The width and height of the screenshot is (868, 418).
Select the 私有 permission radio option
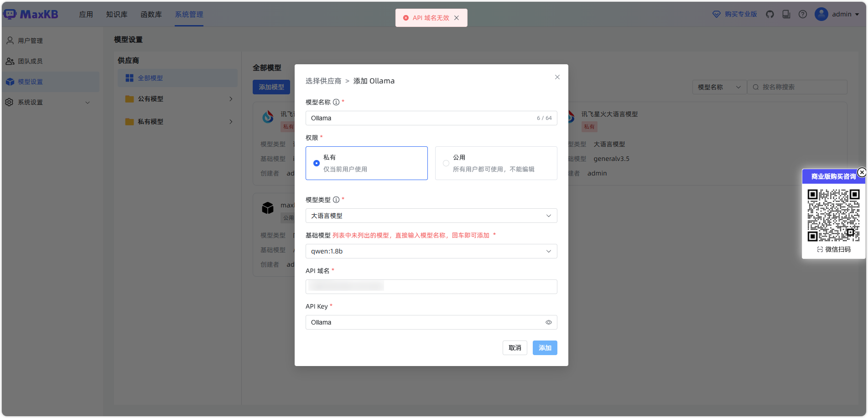click(x=317, y=163)
